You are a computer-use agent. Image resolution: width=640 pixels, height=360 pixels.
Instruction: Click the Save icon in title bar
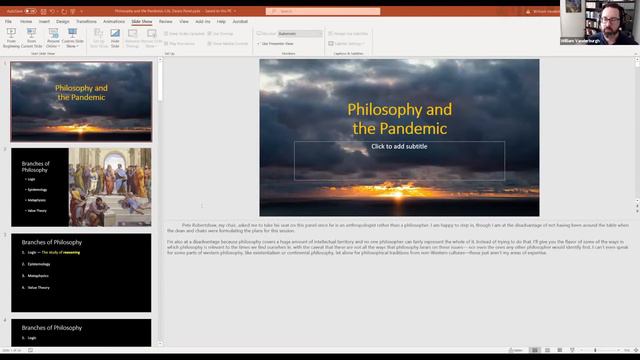click(x=43, y=11)
